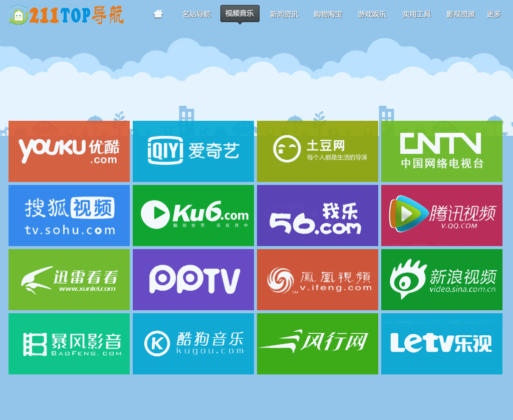Screen dimensions: 513x420
Task: Open the 搜狐视频 tv.sohu.com tile
Action: coord(69,216)
